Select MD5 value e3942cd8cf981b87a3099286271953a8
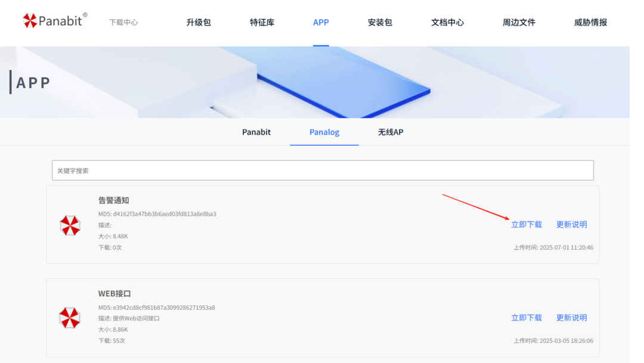 point(164,308)
